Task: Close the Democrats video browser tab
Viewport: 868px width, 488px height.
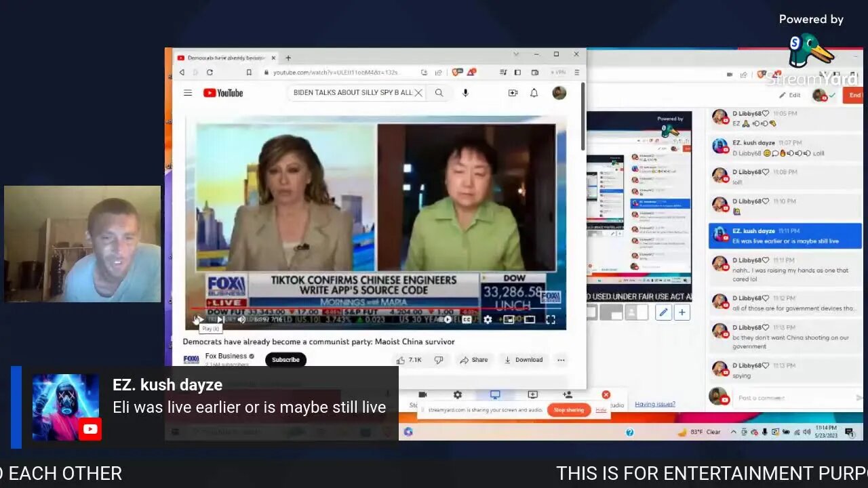Action: 273,58
